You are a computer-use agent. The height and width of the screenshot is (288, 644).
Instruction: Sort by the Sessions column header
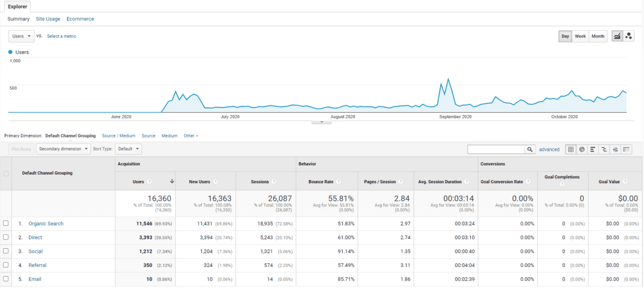pyautogui.click(x=260, y=182)
